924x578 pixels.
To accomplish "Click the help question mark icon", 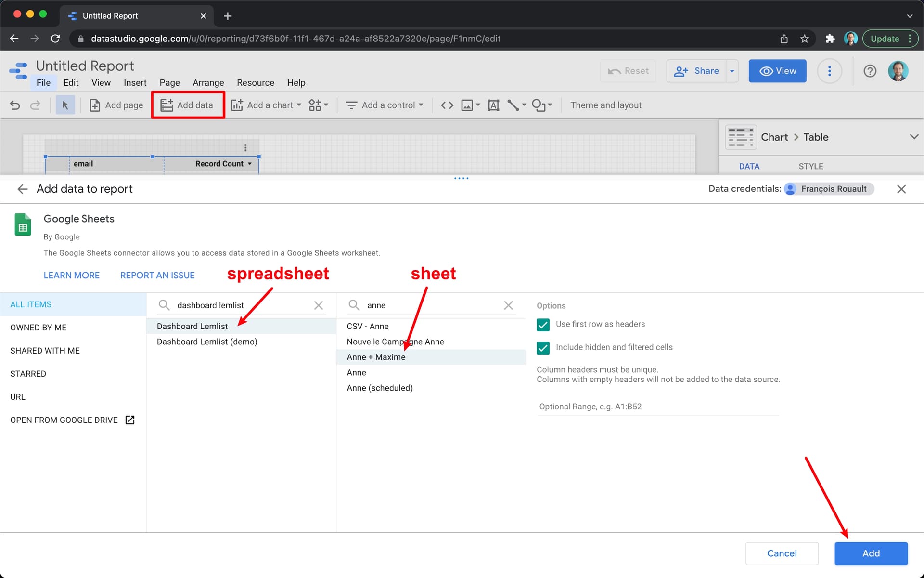I will [870, 71].
